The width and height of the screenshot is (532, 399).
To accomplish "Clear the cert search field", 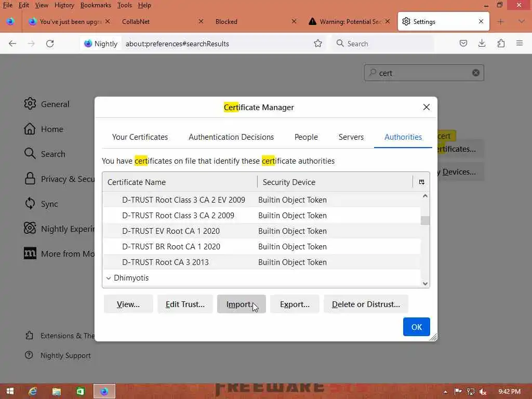I will coord(476,73).
